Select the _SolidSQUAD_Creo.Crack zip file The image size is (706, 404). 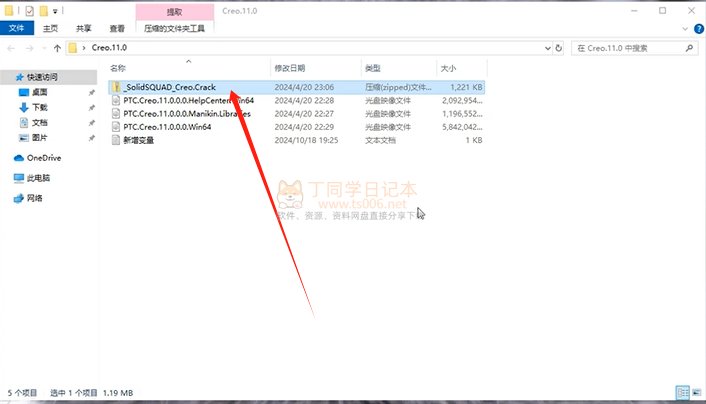pyautogui.click(x=296, y=87)
